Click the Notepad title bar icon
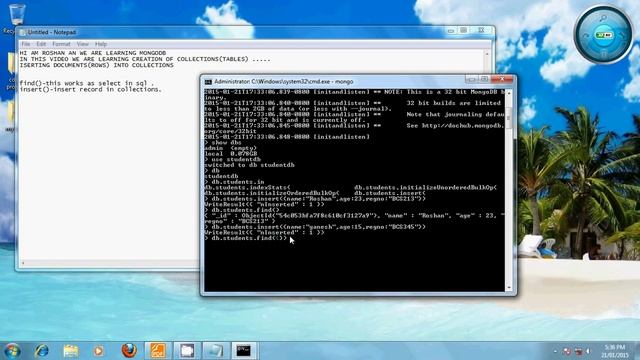 (22, 32)
